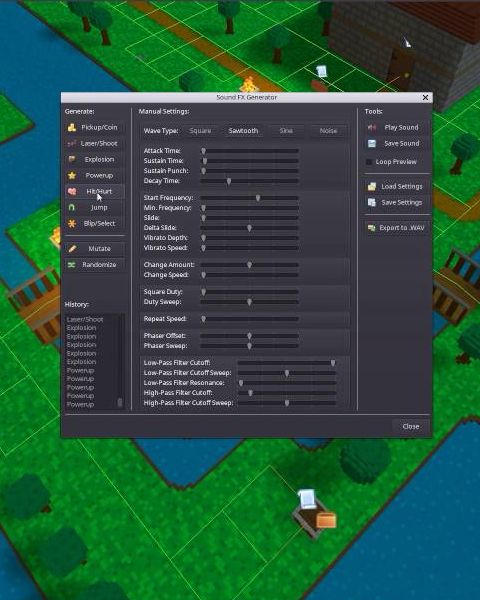
Task: Click the Powerup star icon
Action: [72, 176]
